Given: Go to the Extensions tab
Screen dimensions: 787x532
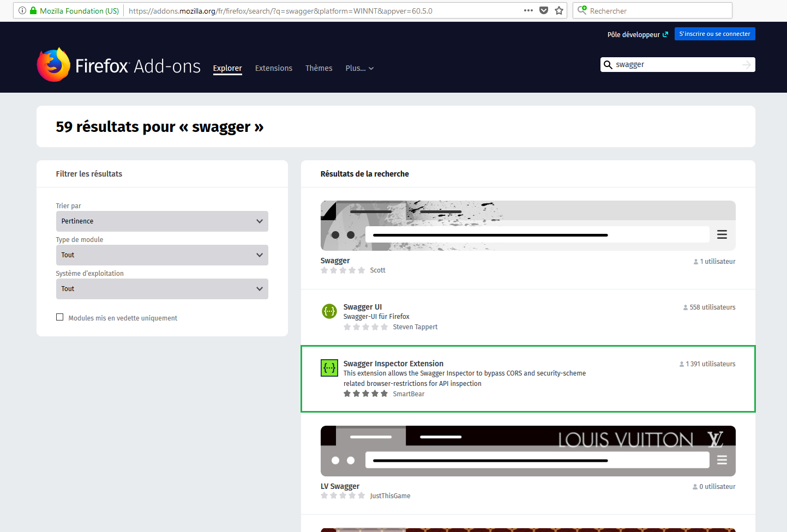Looking at the screenshot, I should [273, 68].
